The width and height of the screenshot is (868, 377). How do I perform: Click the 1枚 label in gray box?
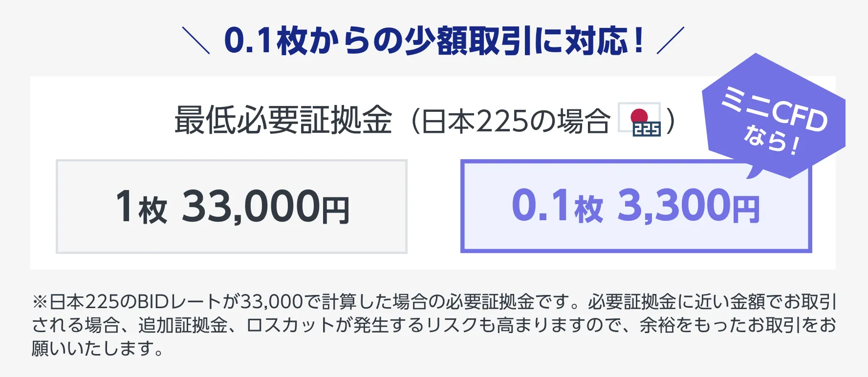(141, 207)
